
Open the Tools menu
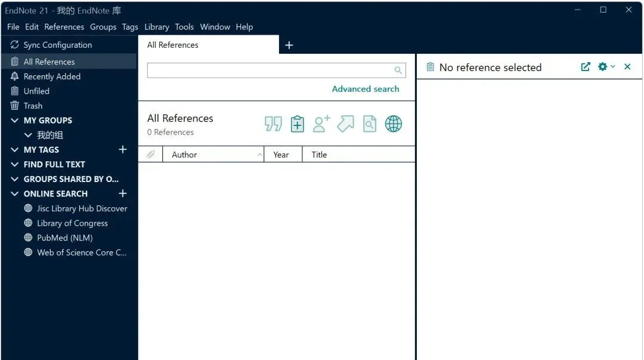pyautogui.click(x=184, y=27)
